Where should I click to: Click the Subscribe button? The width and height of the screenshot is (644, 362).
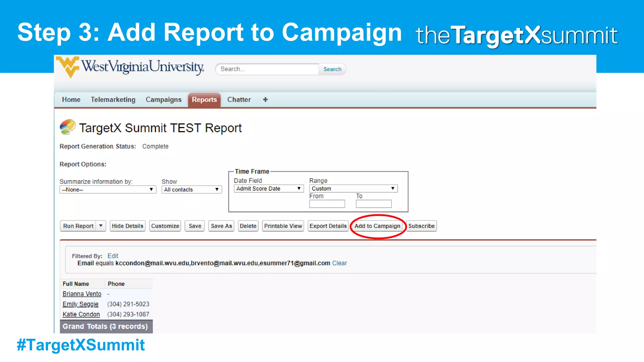coord(421,226)
